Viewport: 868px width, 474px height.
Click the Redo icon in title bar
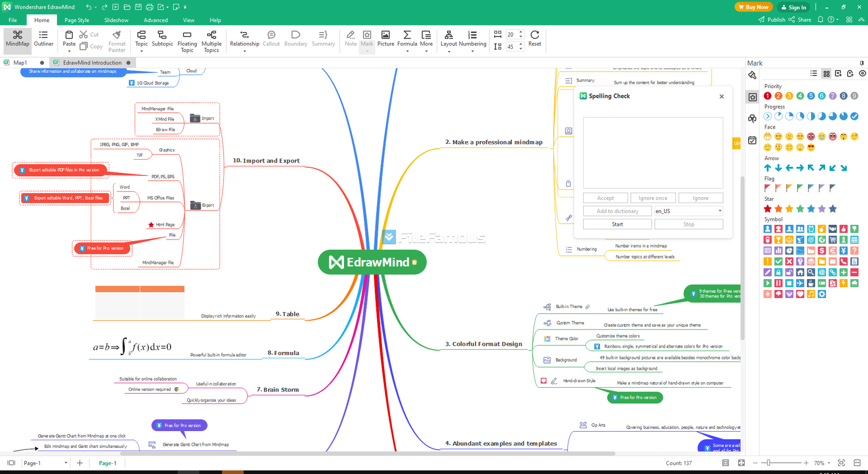click(x=104, y=7)
